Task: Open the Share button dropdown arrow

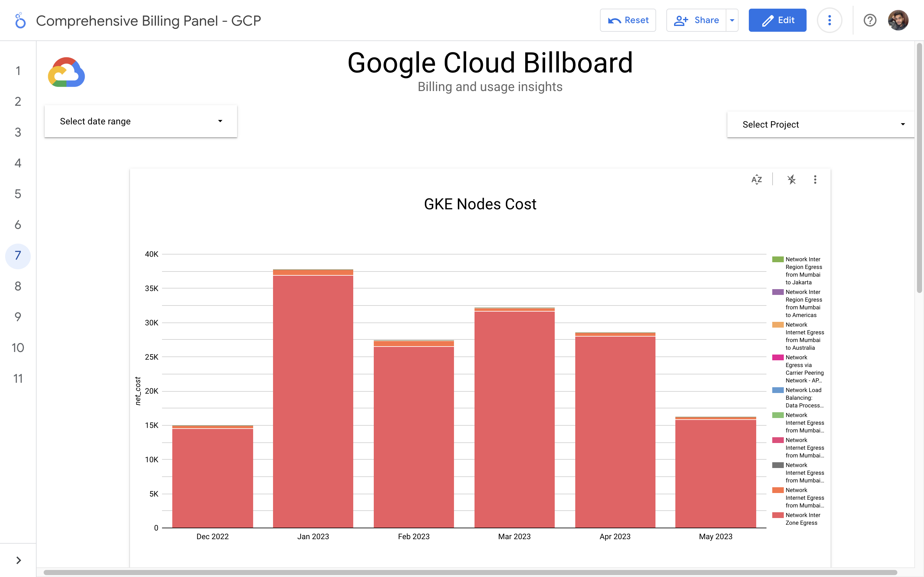Action: click(732, 20)
